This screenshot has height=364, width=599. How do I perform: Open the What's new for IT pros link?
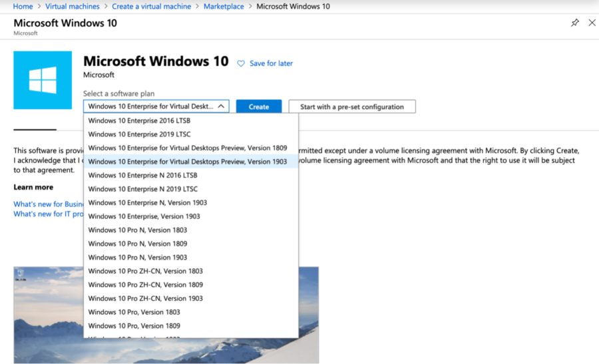49,214
